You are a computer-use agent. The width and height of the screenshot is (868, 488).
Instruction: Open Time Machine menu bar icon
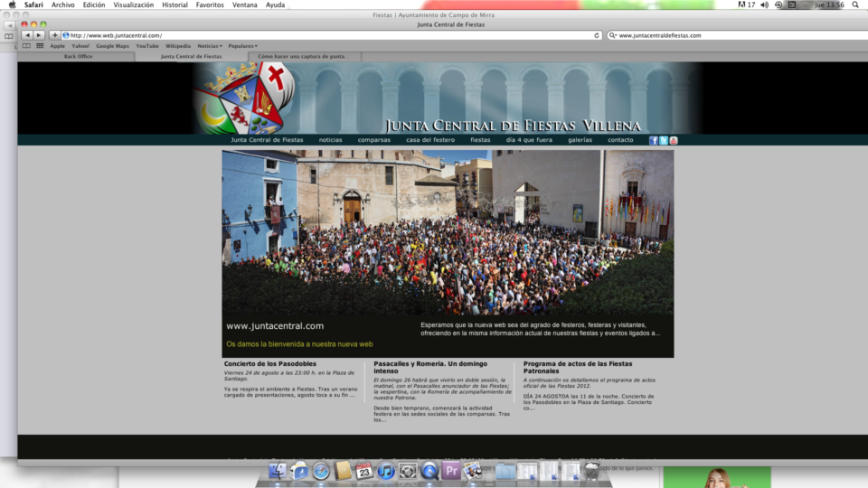tap(778, 5)
